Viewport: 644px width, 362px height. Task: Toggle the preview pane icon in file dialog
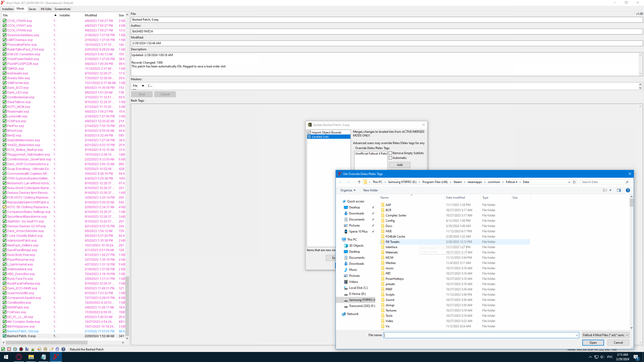[x=619, y=190]
